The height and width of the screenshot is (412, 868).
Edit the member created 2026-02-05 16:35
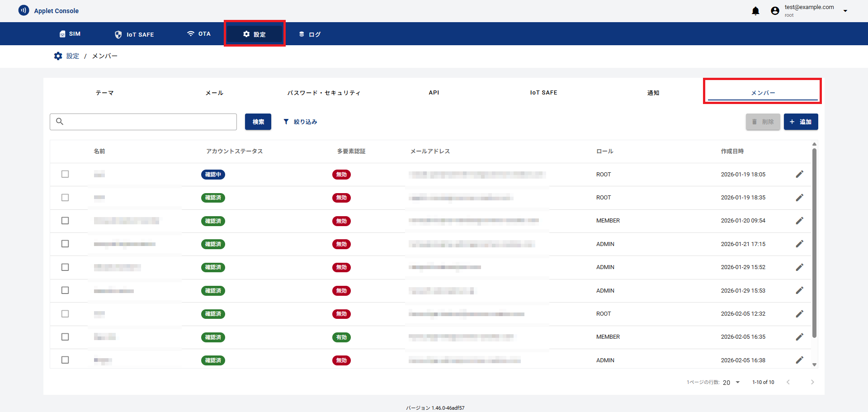tap(799, 337)
